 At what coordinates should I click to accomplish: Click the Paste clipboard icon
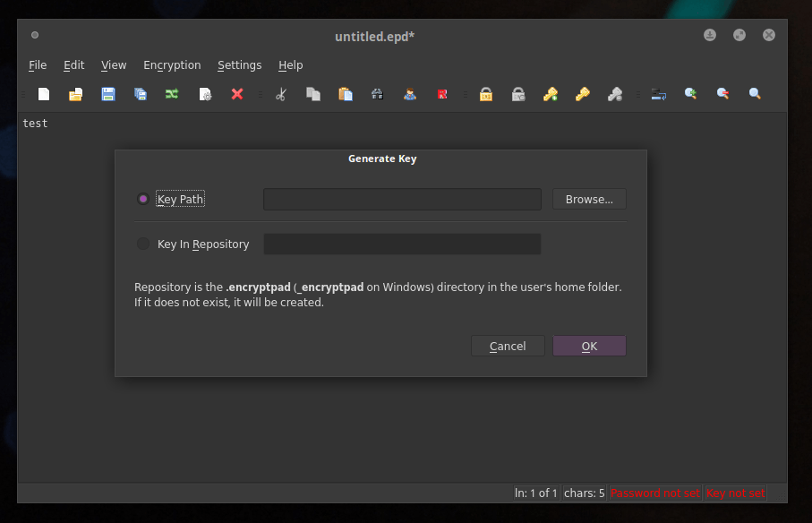coord(346,94)
